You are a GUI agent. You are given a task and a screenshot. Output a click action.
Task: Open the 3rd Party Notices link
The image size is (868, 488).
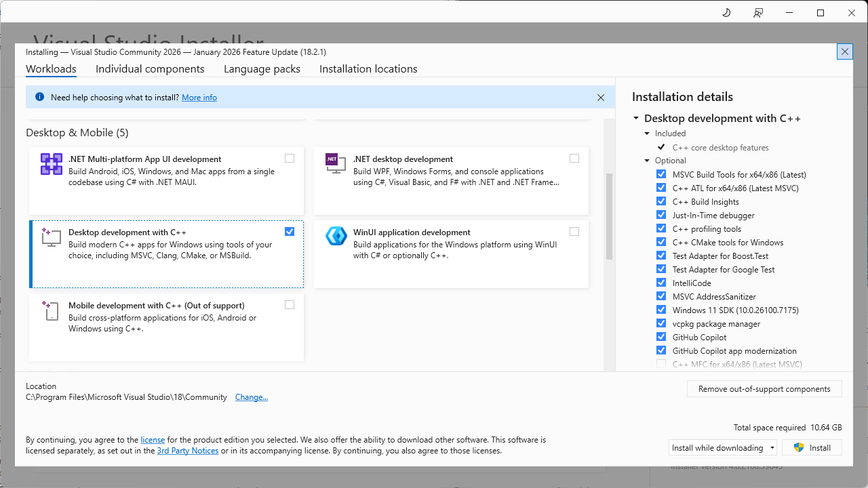(x=188, y=451)
